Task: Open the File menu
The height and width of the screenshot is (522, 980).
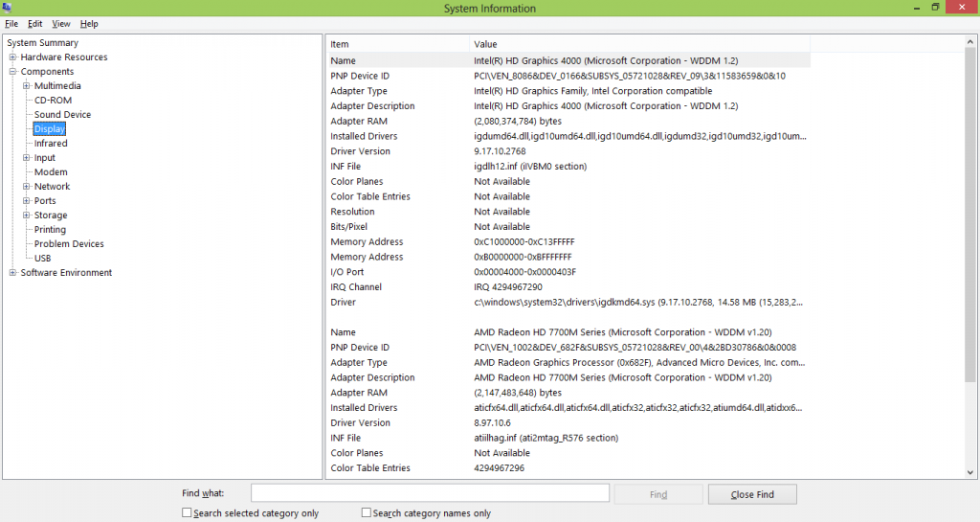Action: tap(11, 24)
